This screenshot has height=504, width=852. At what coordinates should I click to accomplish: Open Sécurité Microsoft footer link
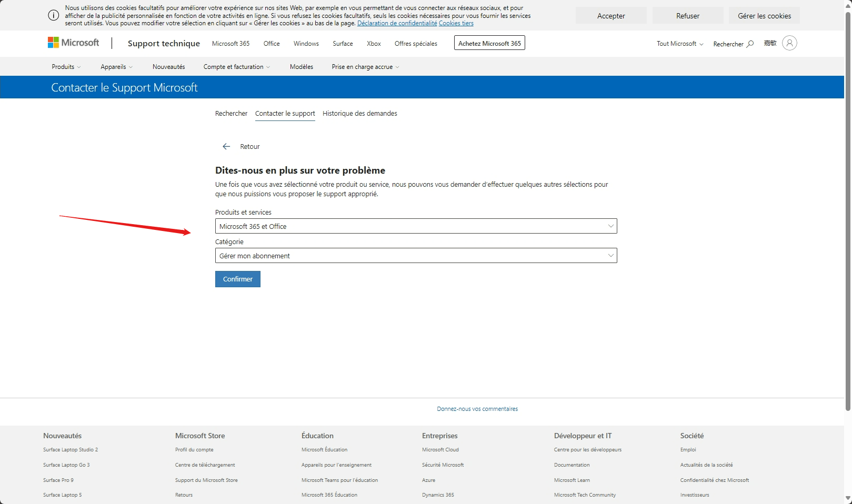pos(443,465)
